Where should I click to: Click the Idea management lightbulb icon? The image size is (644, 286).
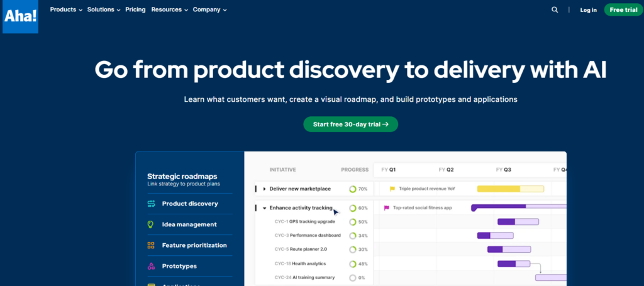151,224
